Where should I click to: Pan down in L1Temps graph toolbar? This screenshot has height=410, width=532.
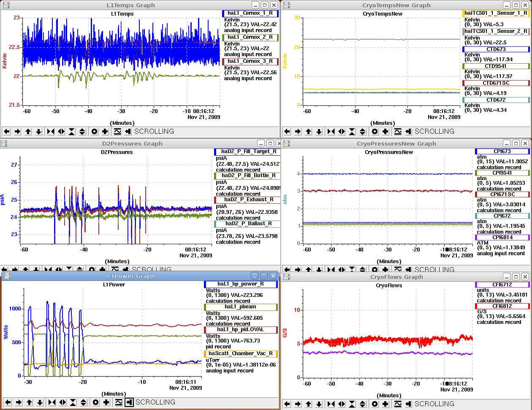(39, 132)
